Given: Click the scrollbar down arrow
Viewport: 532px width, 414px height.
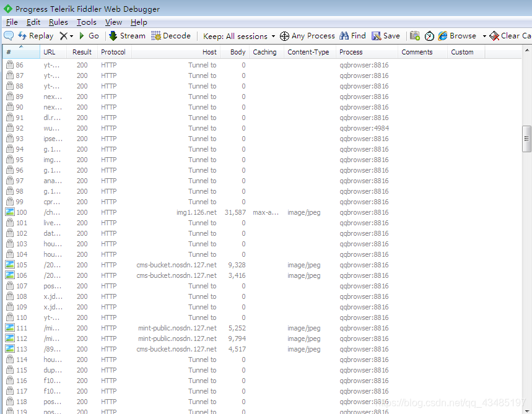Looking at the screenshot, I should click(527, 411).
